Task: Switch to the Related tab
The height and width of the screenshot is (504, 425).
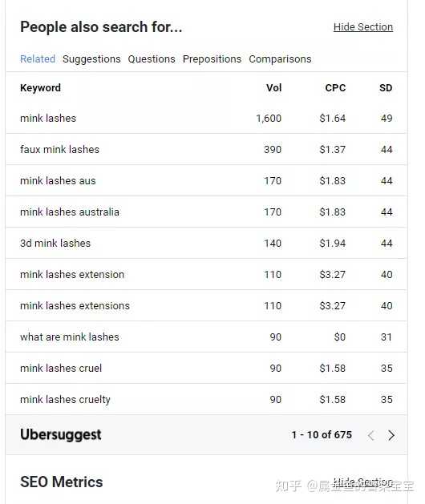Action: coord(38,58)
